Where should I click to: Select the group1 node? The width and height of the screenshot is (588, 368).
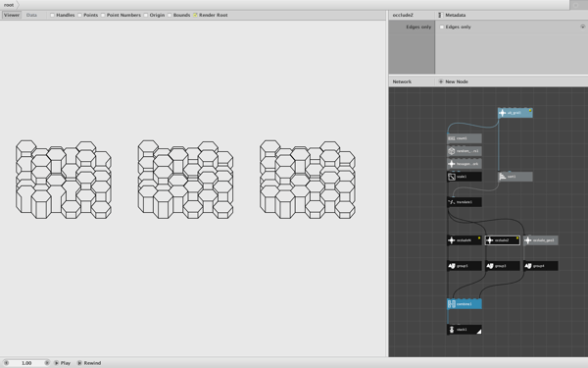tap(465, 266)
